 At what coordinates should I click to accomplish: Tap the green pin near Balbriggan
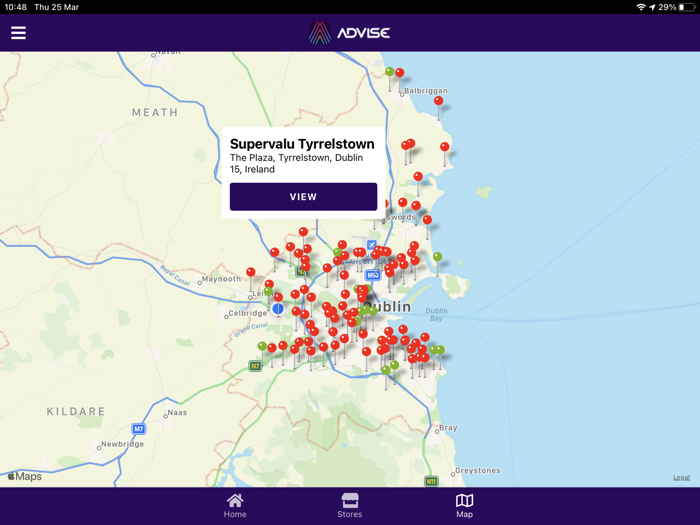390,72
